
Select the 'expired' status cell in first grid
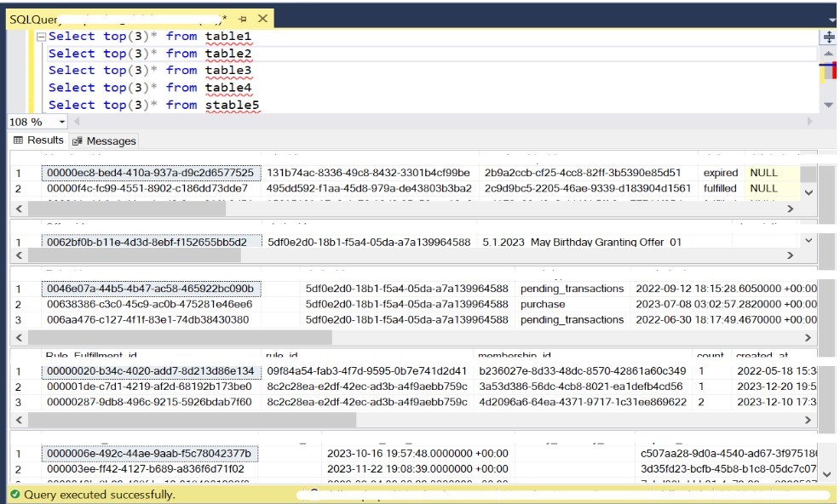720,173
